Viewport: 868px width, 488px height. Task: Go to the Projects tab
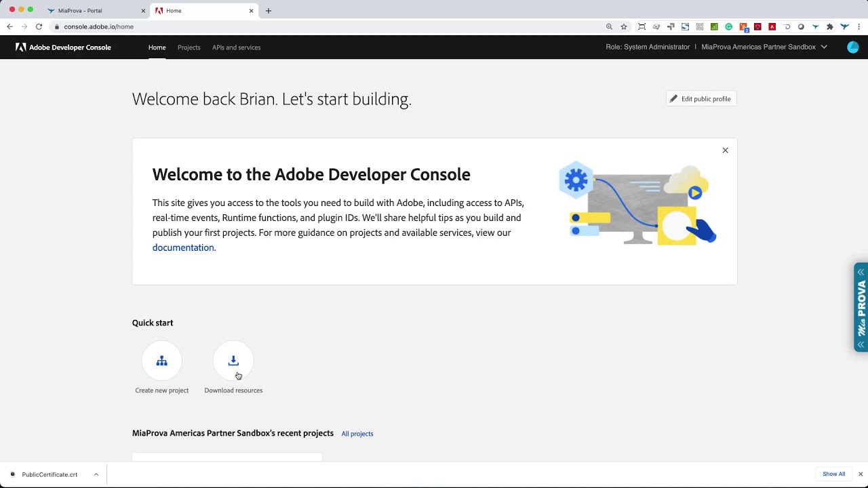[189, 47]
